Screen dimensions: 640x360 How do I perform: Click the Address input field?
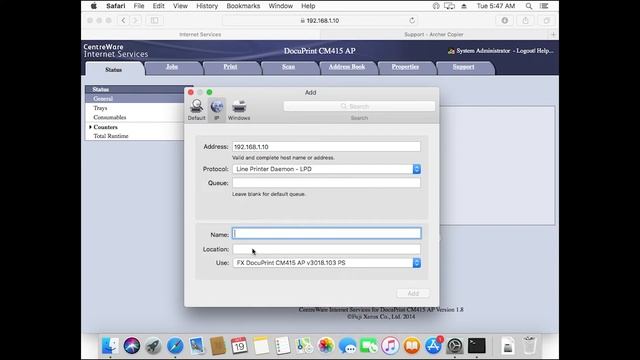click(x=327, y=147)
